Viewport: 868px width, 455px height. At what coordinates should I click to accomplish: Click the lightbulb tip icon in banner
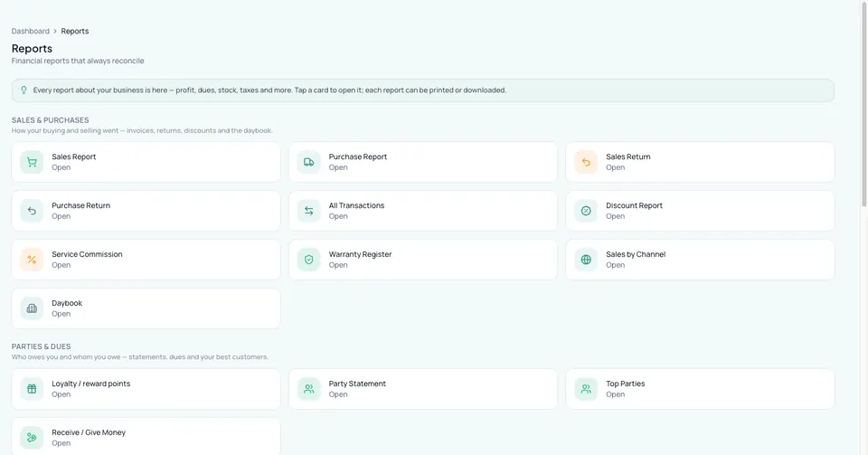tap(24, 90)
